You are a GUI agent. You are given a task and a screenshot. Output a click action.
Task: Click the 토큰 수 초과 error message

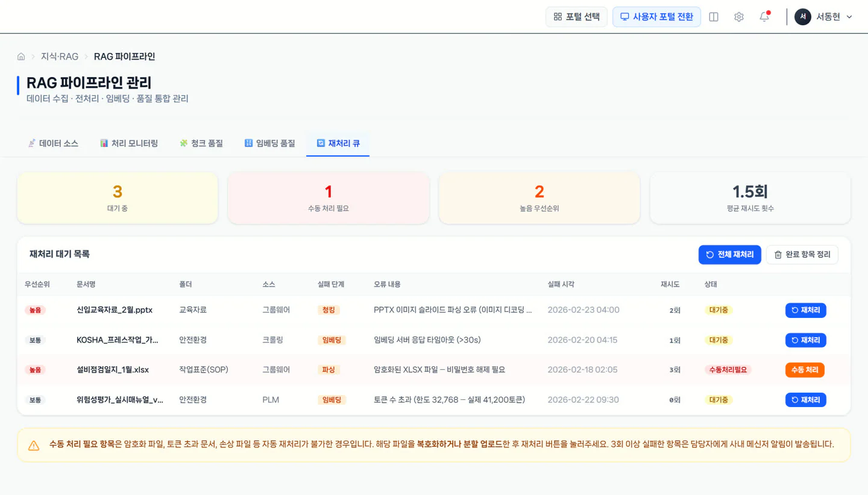pos(449,400)
